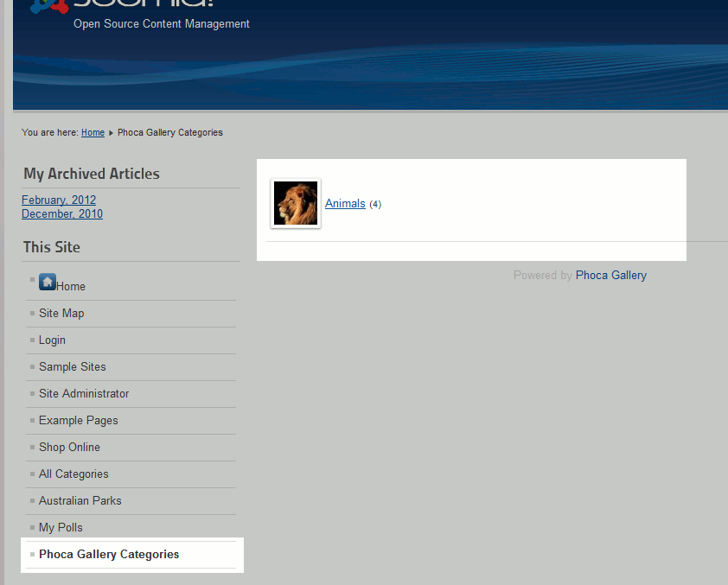Click the My Archived Articles heading
The image size is (728, 585).
click(x=92, y=174)
